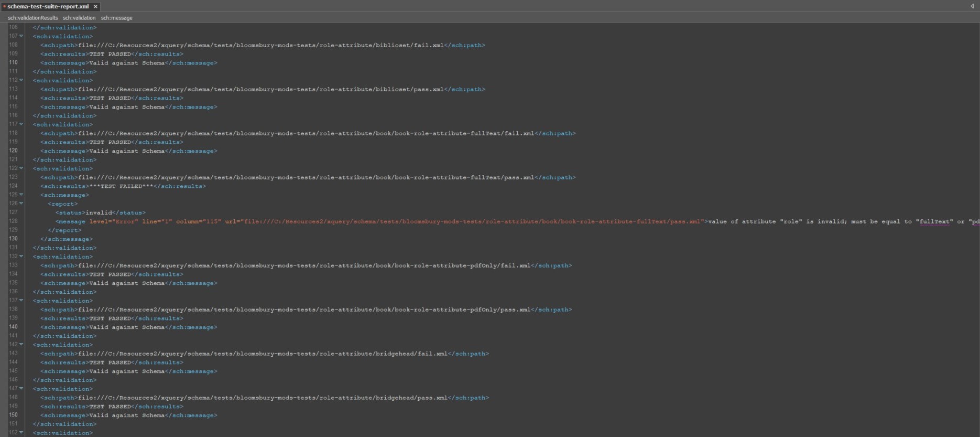This screenshot has height=437, width=980.
Task: Select sch:validation in the breadcrumb bar
Action: tap(79, 18)
